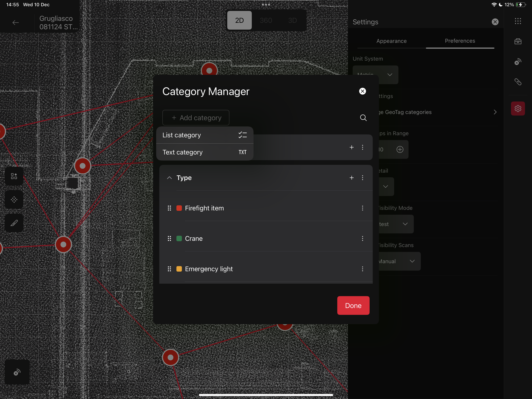Open the toolbox icon in right sidebar
This screenshot has width=532, height=399.
[518, 41]
